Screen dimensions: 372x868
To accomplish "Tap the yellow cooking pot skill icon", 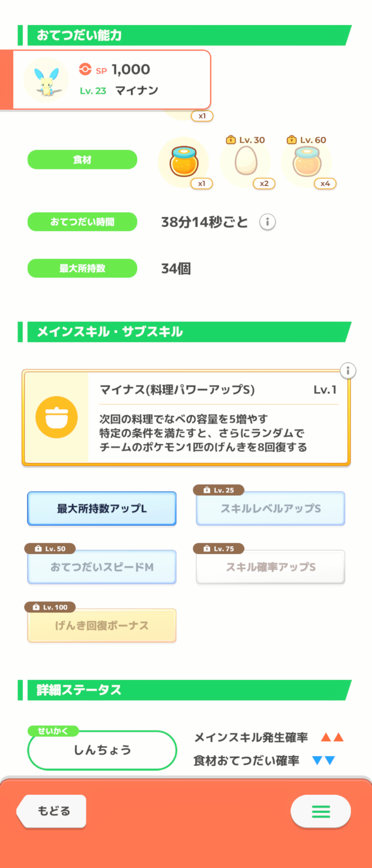I will (x=56, y=417).
